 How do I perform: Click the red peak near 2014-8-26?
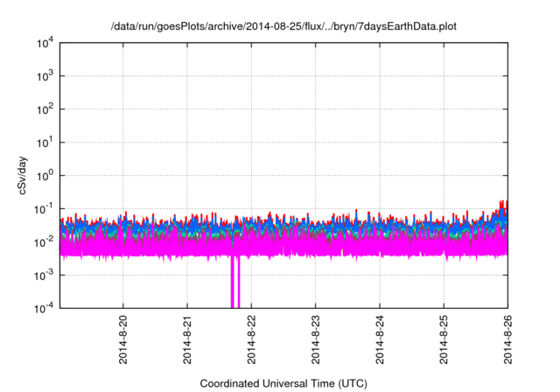point(503,206)
